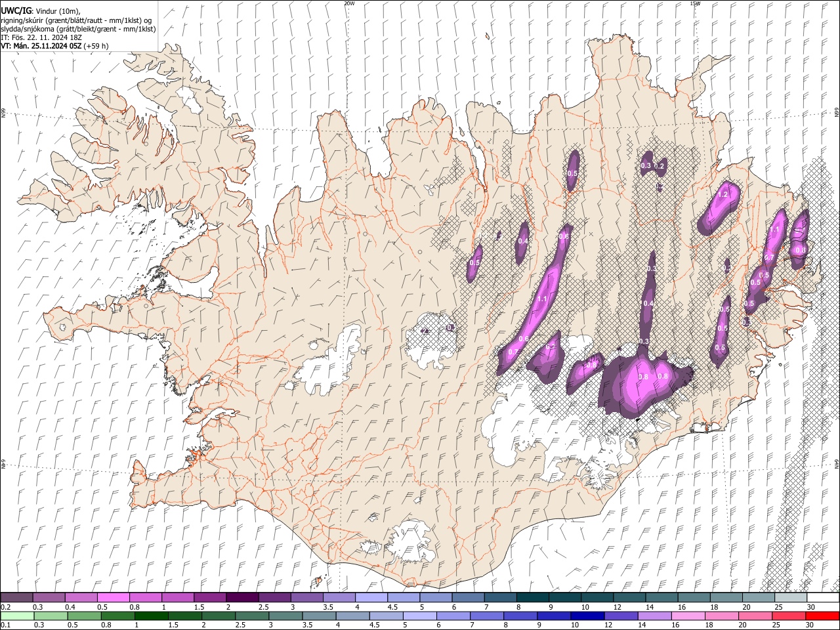Click the 20W longitude label at top
The width and height of the screenshot is (840, 630).
[349, 3]
